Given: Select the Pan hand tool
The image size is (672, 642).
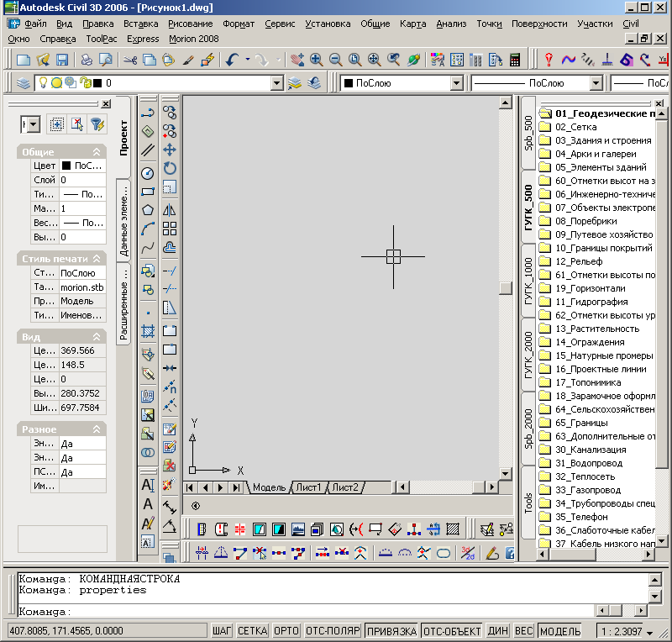Looking at the screenshot, I should 297,60.
